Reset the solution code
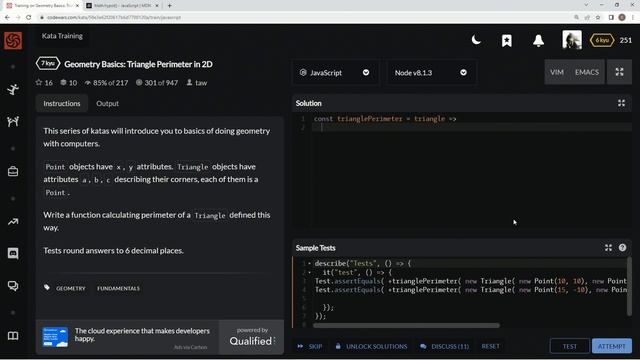640x360 pixels. click(x=490, y=346)
